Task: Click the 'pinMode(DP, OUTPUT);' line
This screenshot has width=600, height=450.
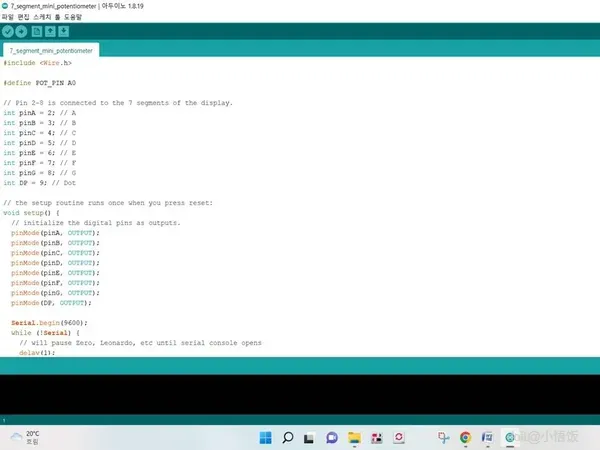Action: [51, 303]
